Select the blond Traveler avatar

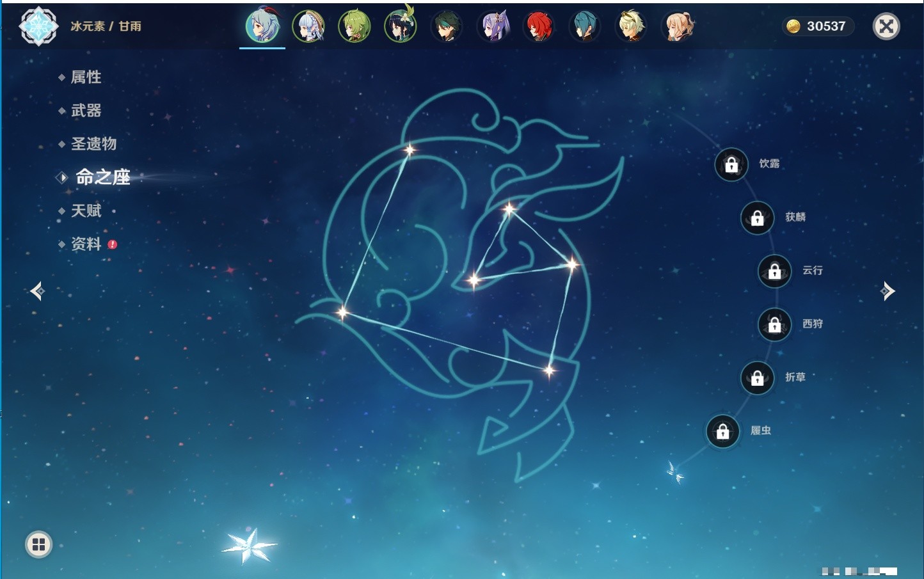[631, 27]
